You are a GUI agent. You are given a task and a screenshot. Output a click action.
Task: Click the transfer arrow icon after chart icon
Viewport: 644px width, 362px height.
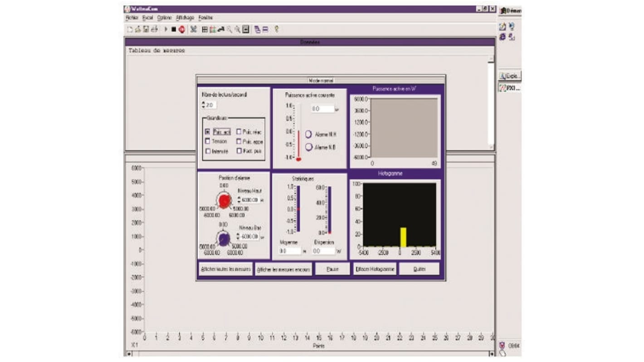point(221,29)
